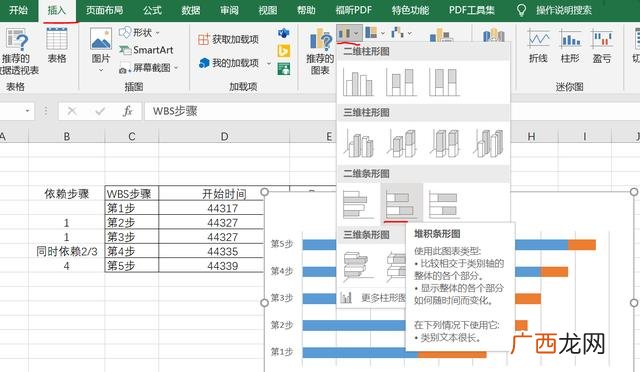Insert a SmartArt graphic
This screenshot has width=640, height=372.
147,50
